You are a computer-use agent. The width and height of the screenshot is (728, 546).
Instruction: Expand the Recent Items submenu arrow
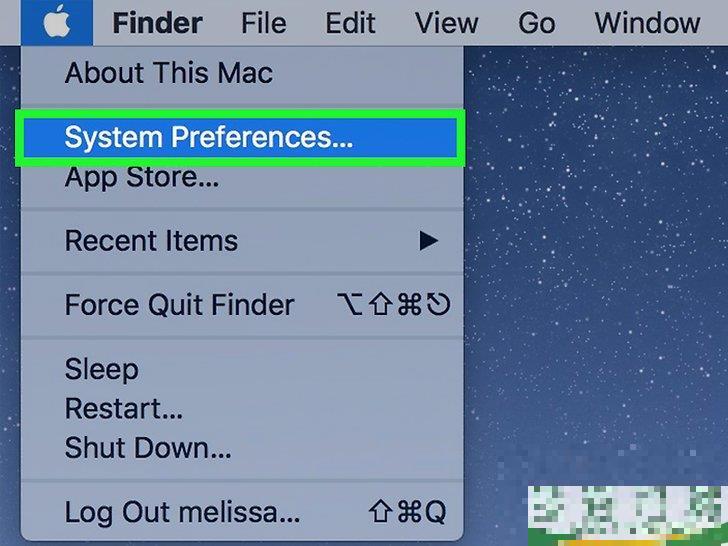[429, 240]
